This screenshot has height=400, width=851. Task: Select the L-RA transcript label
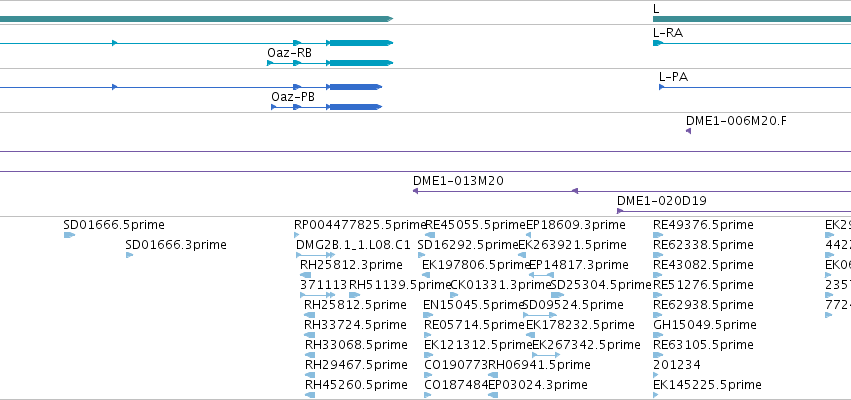pos(668,33)
